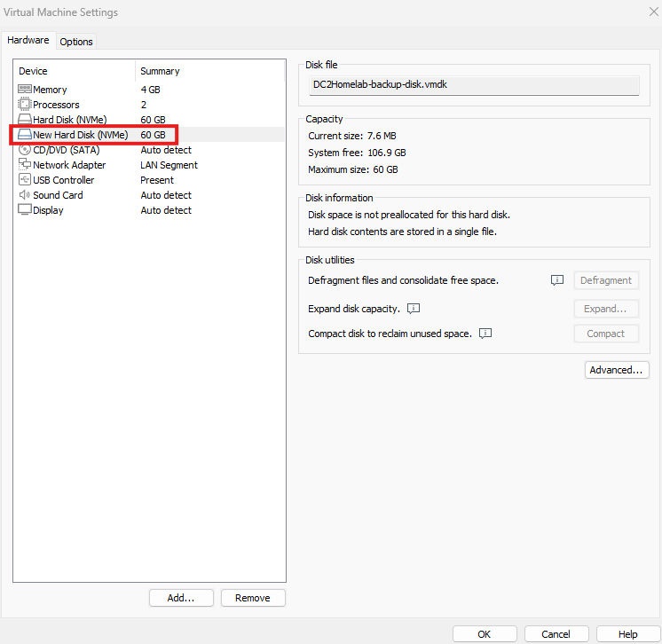Click the Summary column header
This screenshot has width=662, height=644.
coord(160,71)
